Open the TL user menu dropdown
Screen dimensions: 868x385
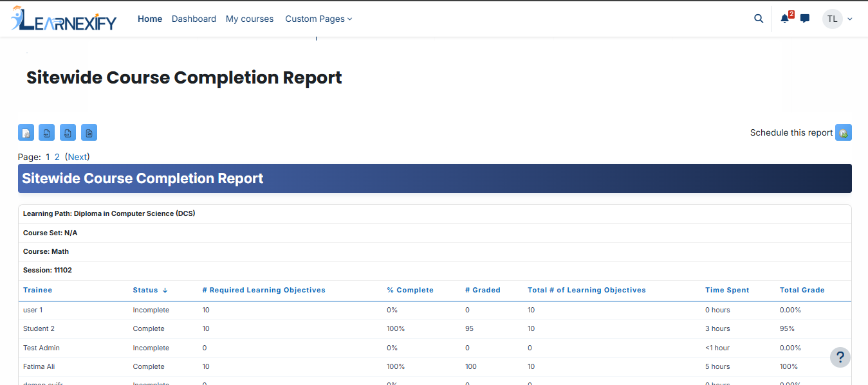click(838, 19)
